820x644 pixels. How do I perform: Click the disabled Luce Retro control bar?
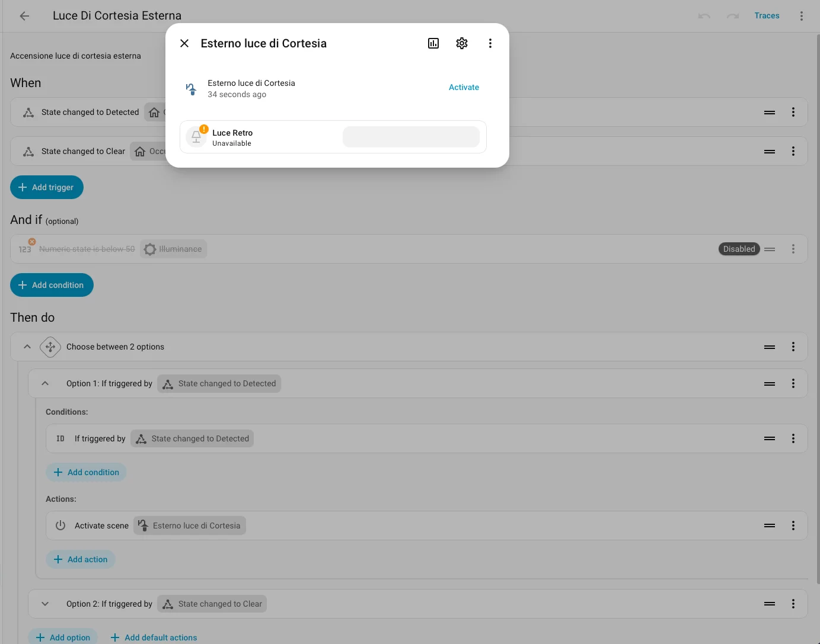411,137
